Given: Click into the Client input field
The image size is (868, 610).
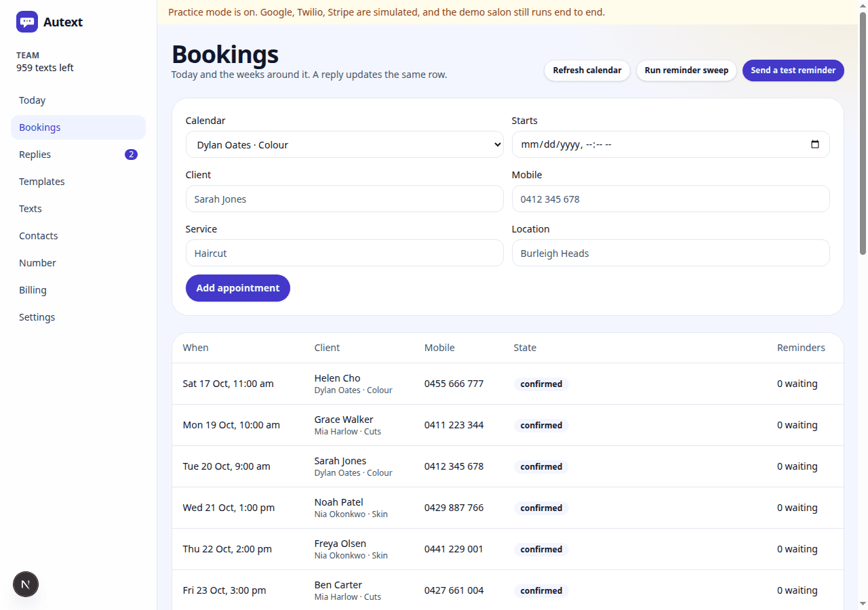Looking at the screenshot, I should click(344, 199).
